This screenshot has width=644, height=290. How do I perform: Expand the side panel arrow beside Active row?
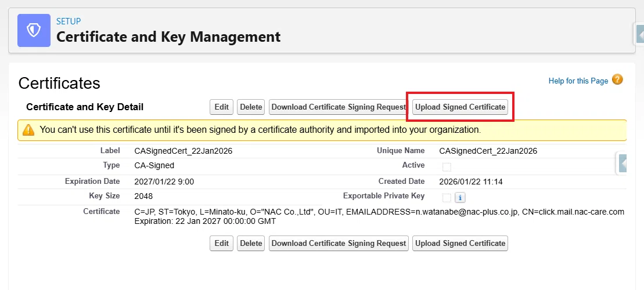[623, 163]
